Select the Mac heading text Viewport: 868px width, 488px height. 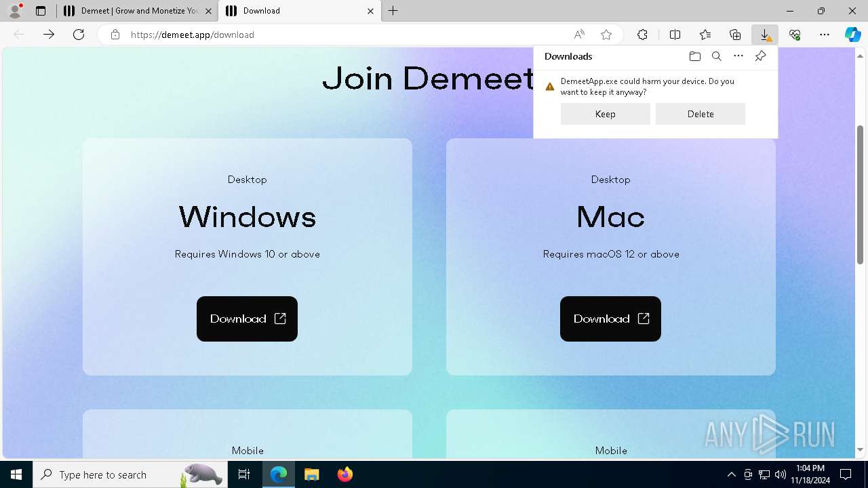[610, 217]
